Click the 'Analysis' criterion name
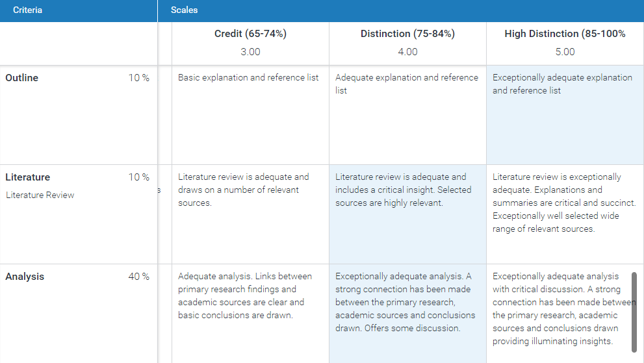Viewport: 644px width, 363px height. pyautogui.click(x=25, y=277)
